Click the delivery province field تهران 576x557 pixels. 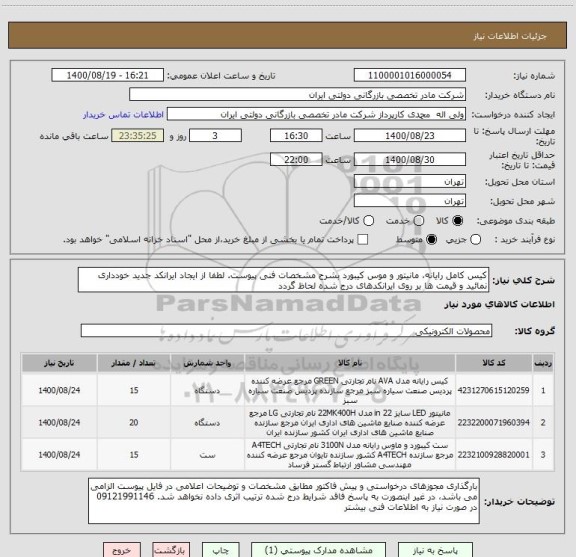point(410,182)
